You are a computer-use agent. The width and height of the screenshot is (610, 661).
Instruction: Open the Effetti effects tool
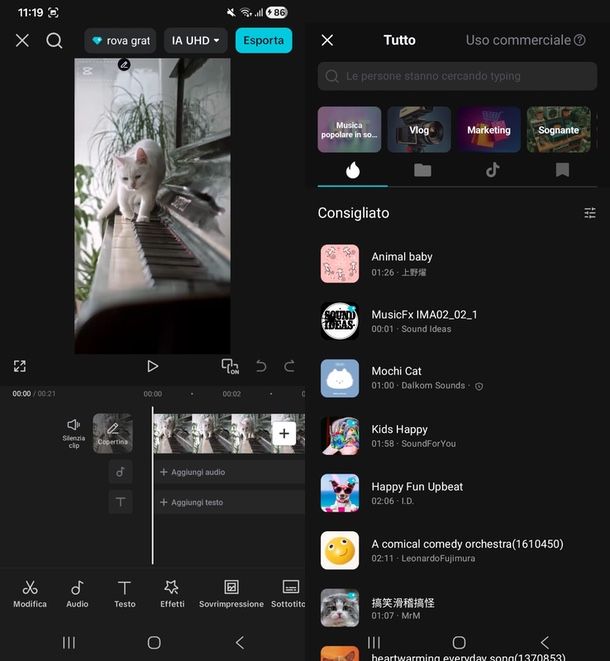click(172, 594)
